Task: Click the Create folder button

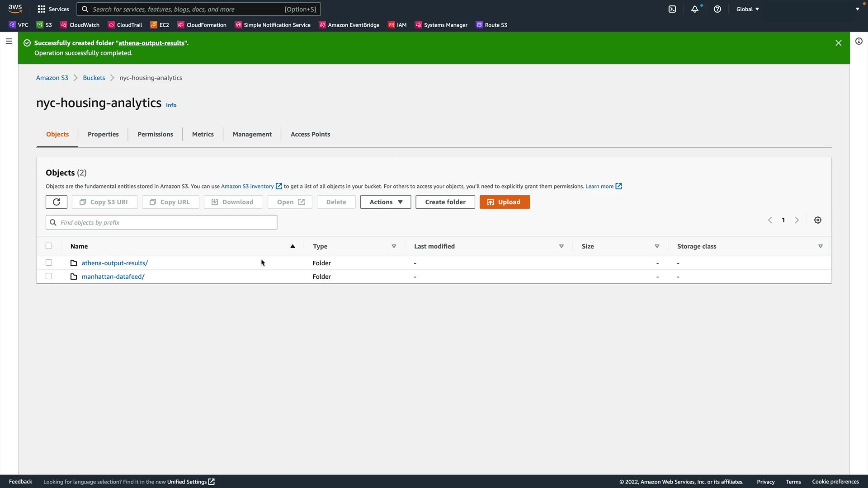Action: [x=445, y=202]
